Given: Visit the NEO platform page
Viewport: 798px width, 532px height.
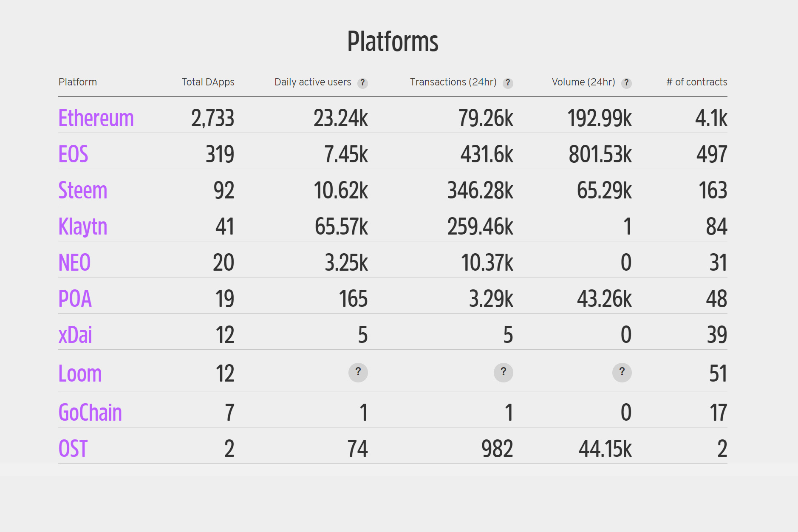Looking at the screenshot, I should (74, 263).
